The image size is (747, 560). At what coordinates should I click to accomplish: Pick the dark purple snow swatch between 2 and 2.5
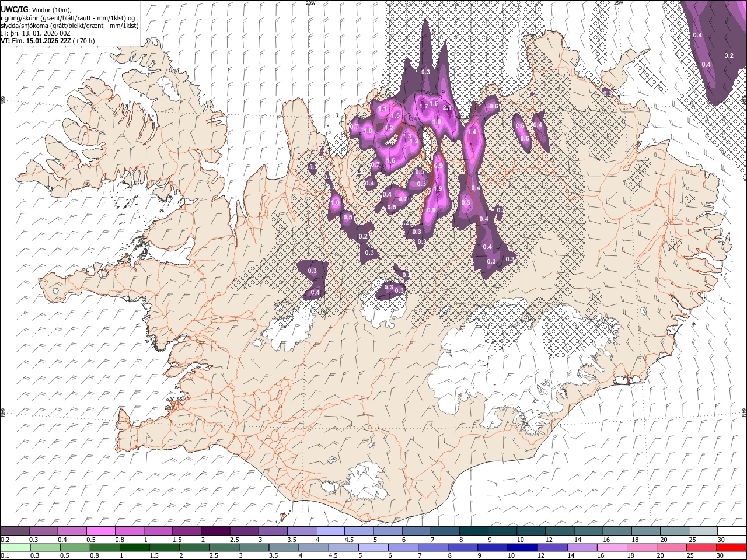point(215,531)
